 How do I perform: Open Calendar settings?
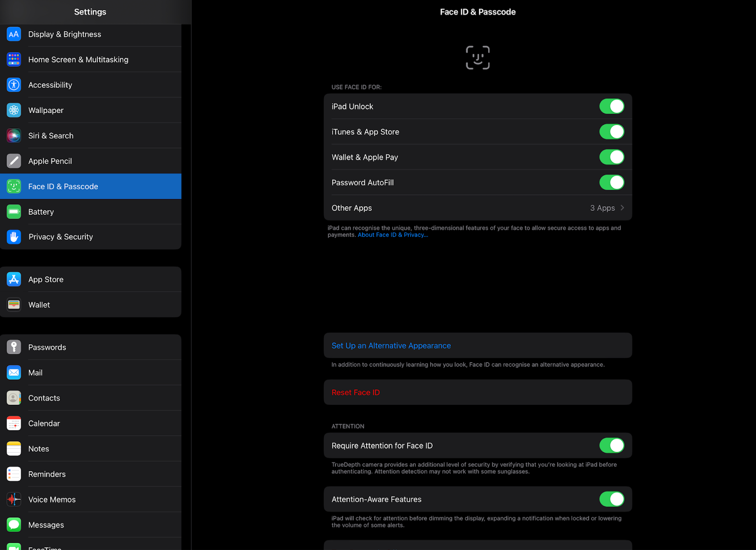pyautogui.click(x=91, y=423)
